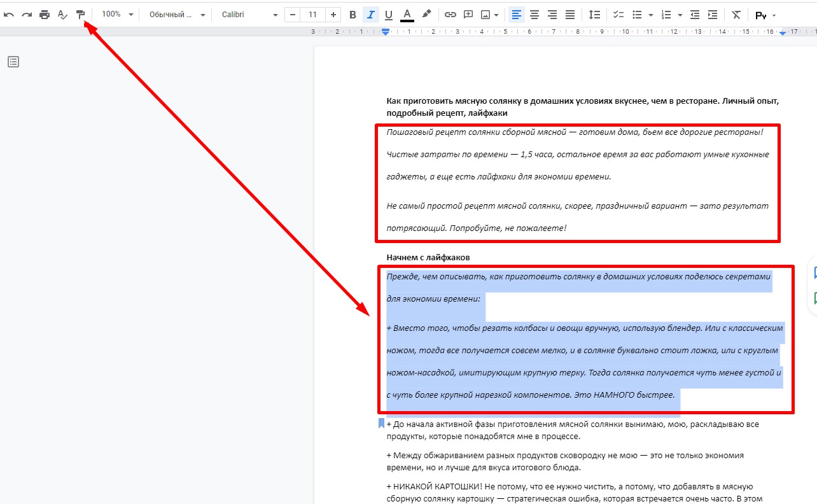The width and height of the screenshot is (817, 504).
Task: Expand the bulleted list style options
Action: click(650, 15)
